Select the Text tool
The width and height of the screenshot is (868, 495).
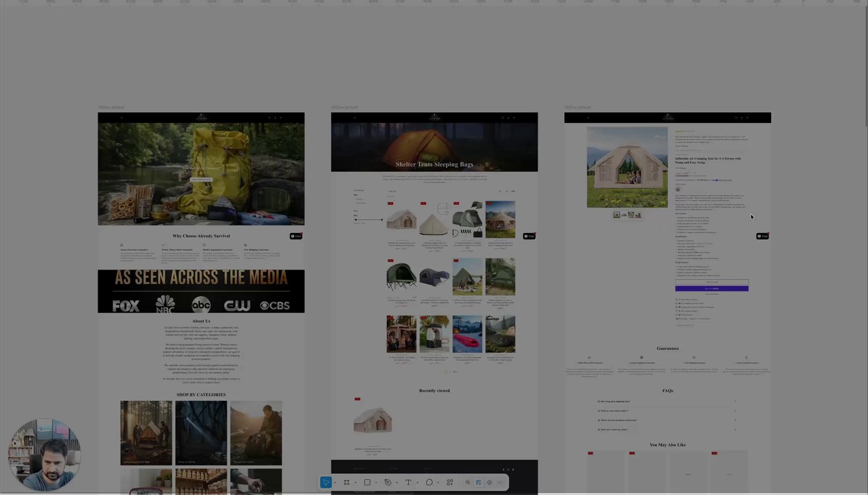point(408,482)
